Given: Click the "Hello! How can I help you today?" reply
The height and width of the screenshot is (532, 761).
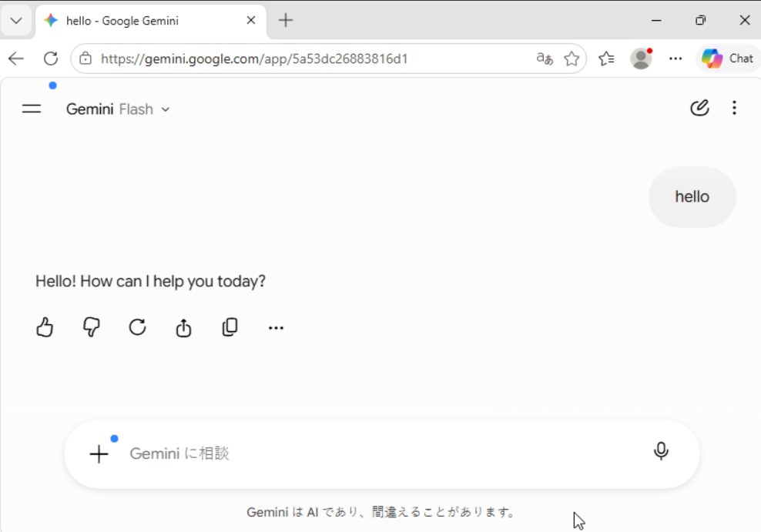Looking at the screenshot, I should pos(150,281).
